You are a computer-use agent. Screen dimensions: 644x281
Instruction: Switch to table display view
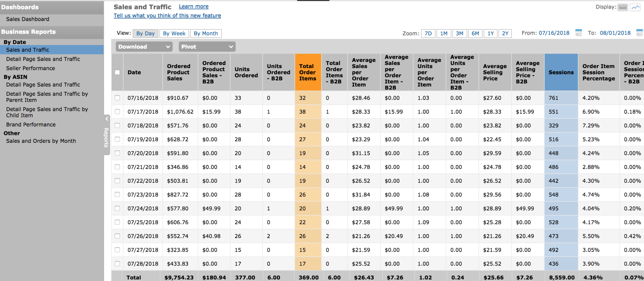623,7
